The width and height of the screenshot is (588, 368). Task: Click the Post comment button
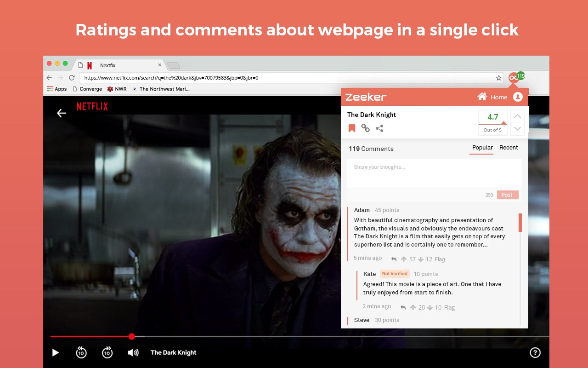[508, 195]
